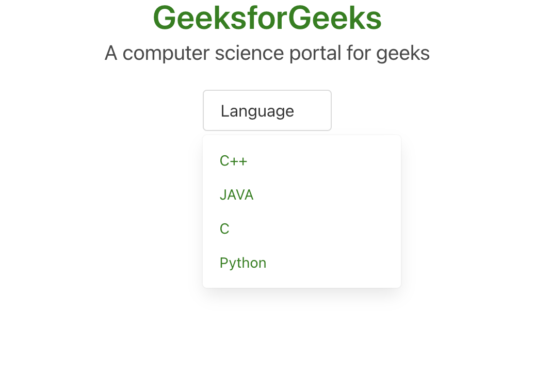Click the single-letter C link

[224, 229]
